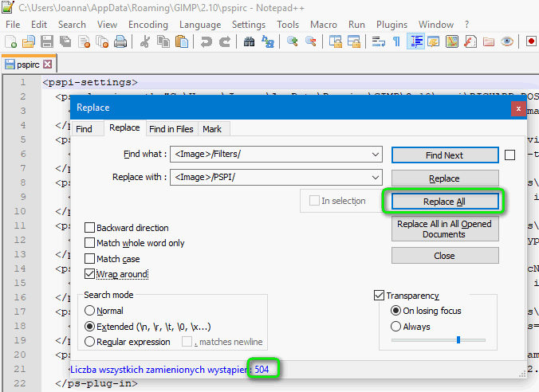Open the Plugins menu
Screen dimensions: 539x392
coord(391,25)
